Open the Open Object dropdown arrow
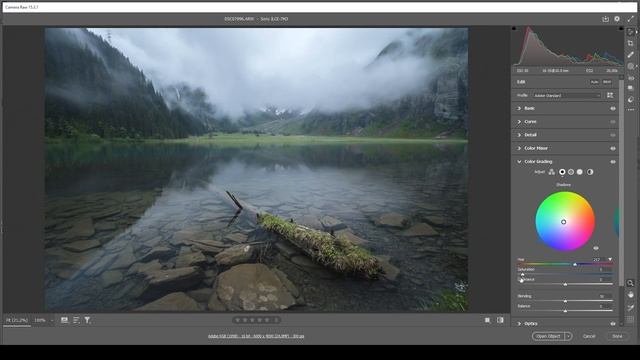640x360 pixels. 569,336
